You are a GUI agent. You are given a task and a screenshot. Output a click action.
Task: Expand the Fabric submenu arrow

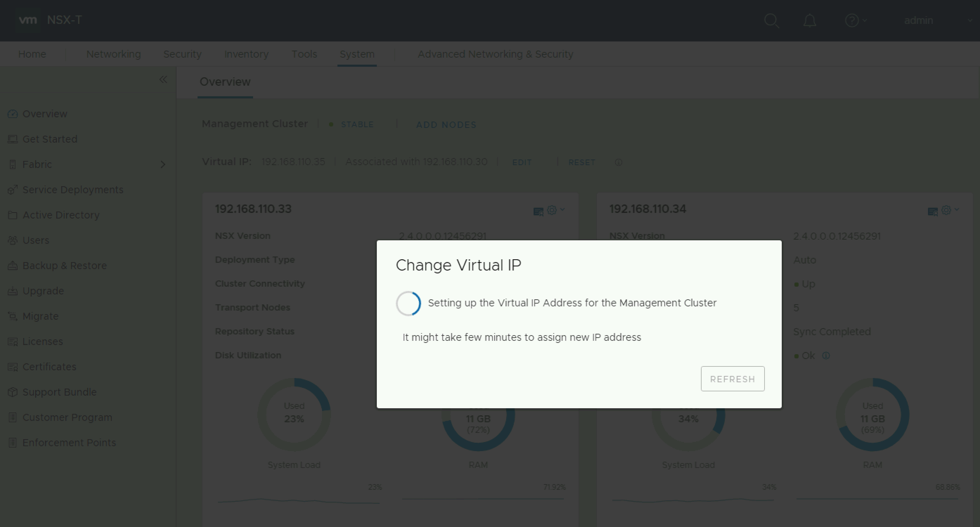163,164
